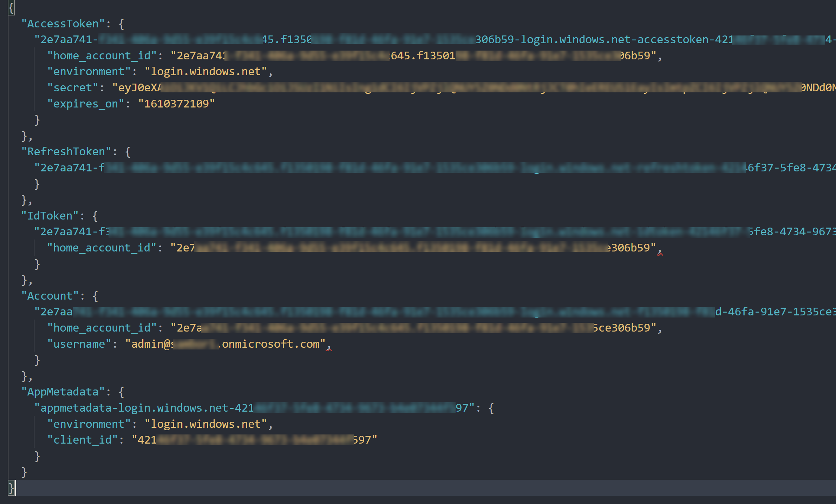This screenshot has height=504, width=836.
Task: Select the "secret" property name
Action: 73,87
